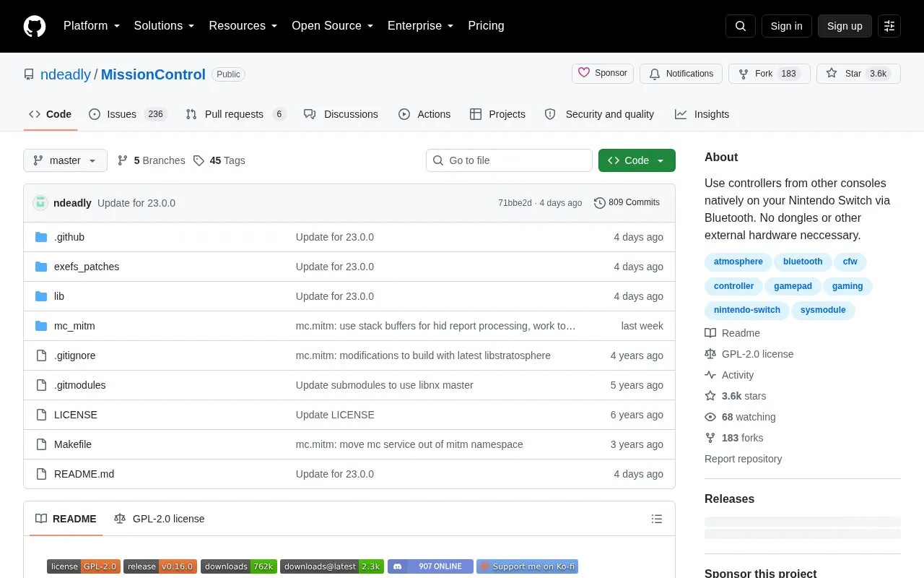Star the MissionControl repository
The width and height of the screenshot is (924, 578).
[858, 74]
